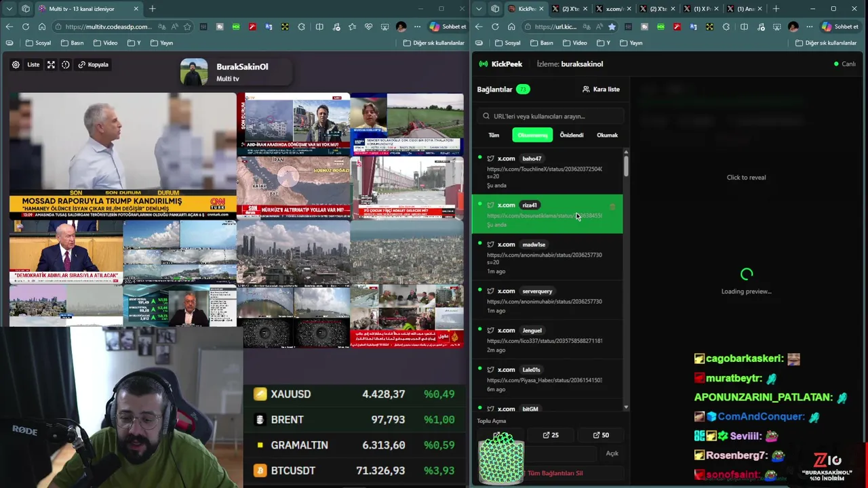Copy link with Kopyala button
The height and width of the screenshot is (488, 868).
click(x=93, y=64)
